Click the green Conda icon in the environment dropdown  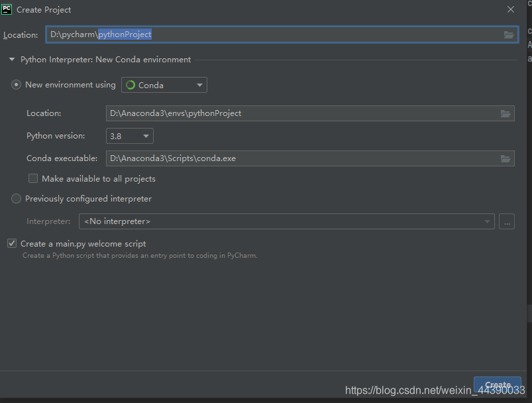coord(131,85)
